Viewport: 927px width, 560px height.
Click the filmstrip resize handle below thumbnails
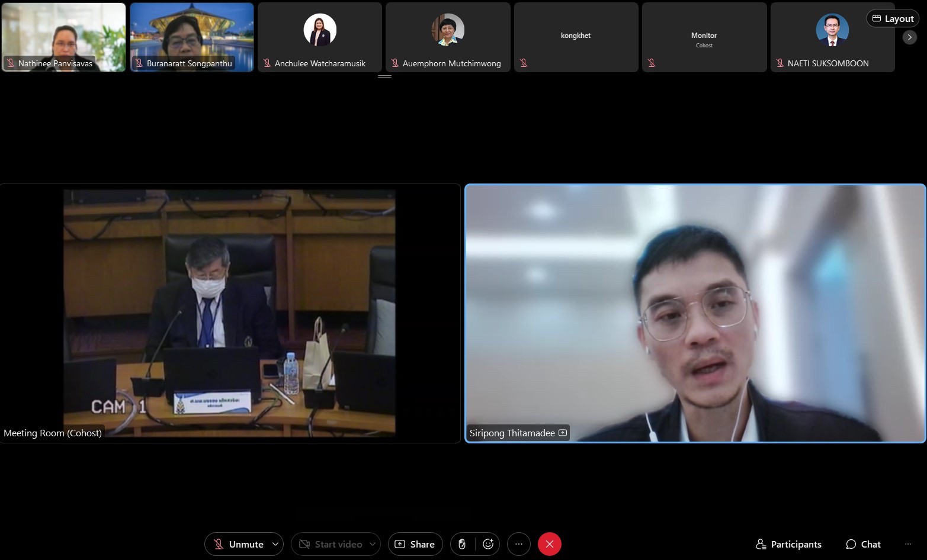tap(384, 76)
